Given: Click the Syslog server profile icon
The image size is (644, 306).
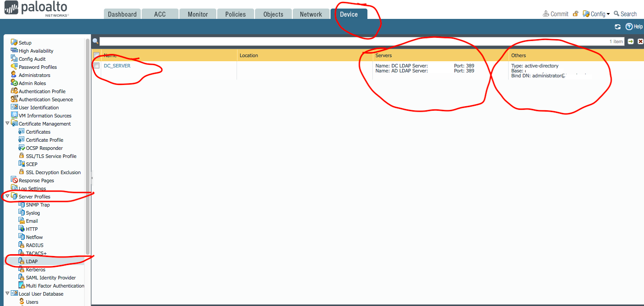Looking at the screenshot, I should click(x=22, y=213).
